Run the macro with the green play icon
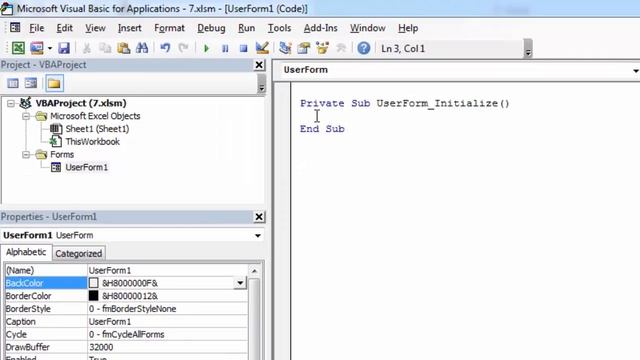 (206, 49)
